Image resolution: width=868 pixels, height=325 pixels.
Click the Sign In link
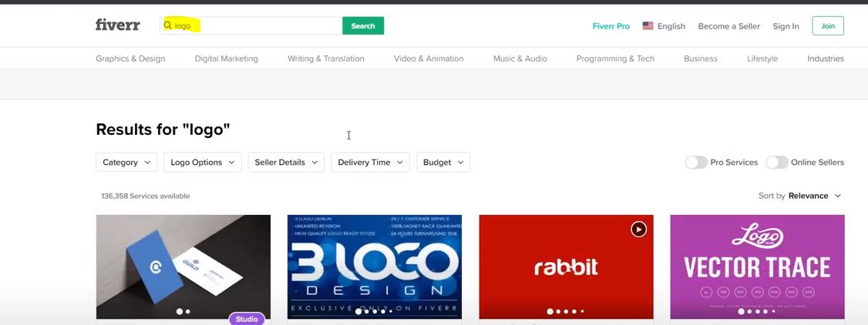point(786,26)
